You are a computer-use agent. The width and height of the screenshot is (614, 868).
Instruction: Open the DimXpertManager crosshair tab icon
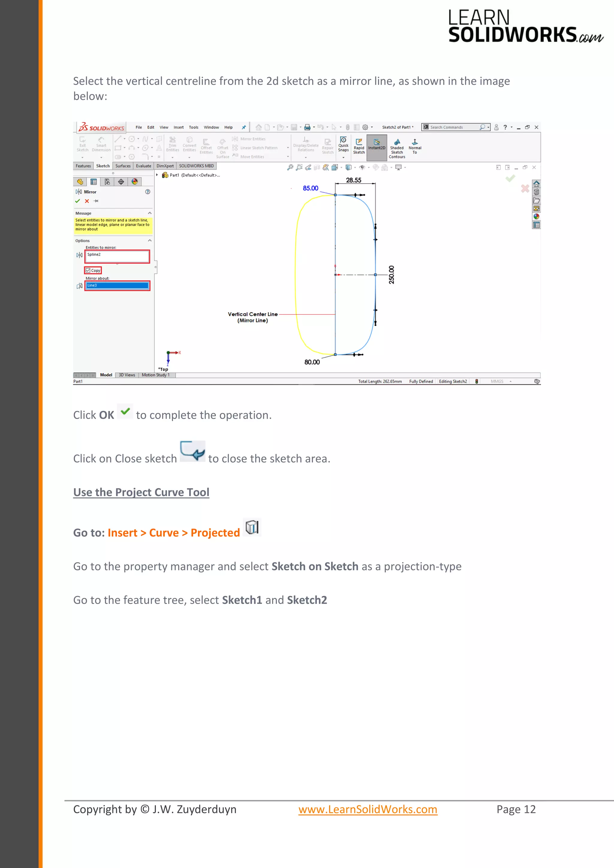(121, 182)
